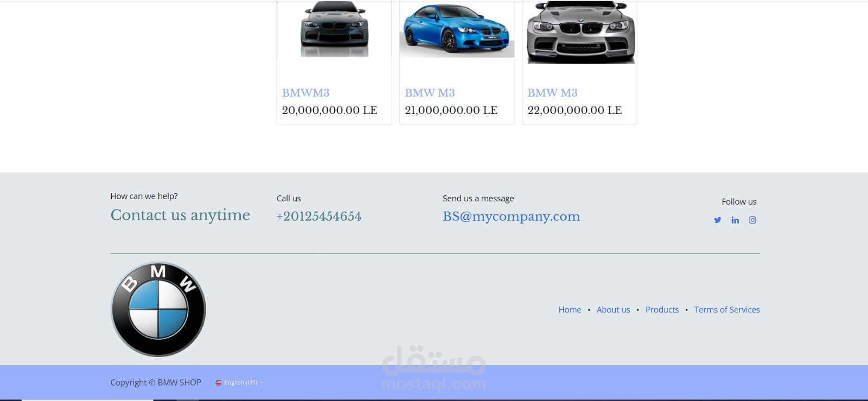Image resolution: width=868 pixels, height=401 pixels.
Task: Open the Instagram social link
Action: click(752, 220)
